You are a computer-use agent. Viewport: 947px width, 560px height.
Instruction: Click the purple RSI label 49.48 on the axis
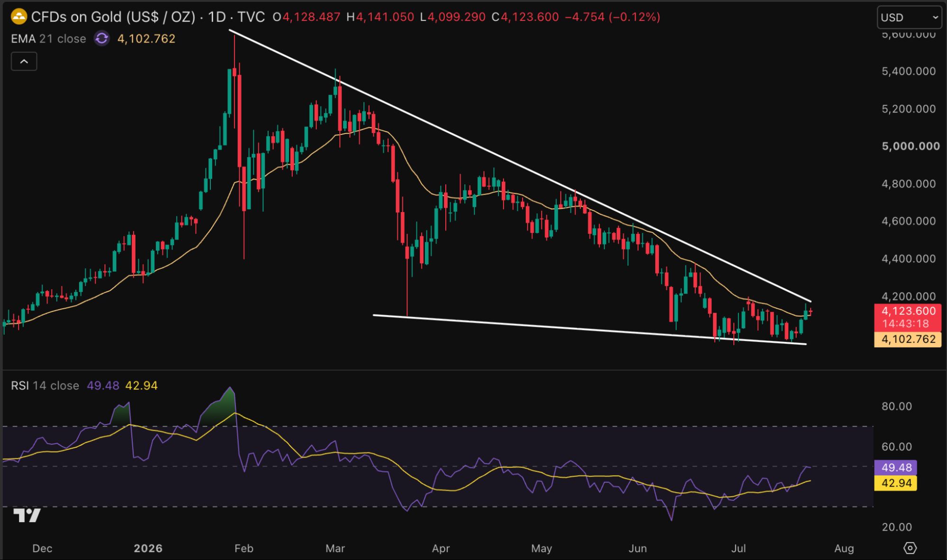896,468
